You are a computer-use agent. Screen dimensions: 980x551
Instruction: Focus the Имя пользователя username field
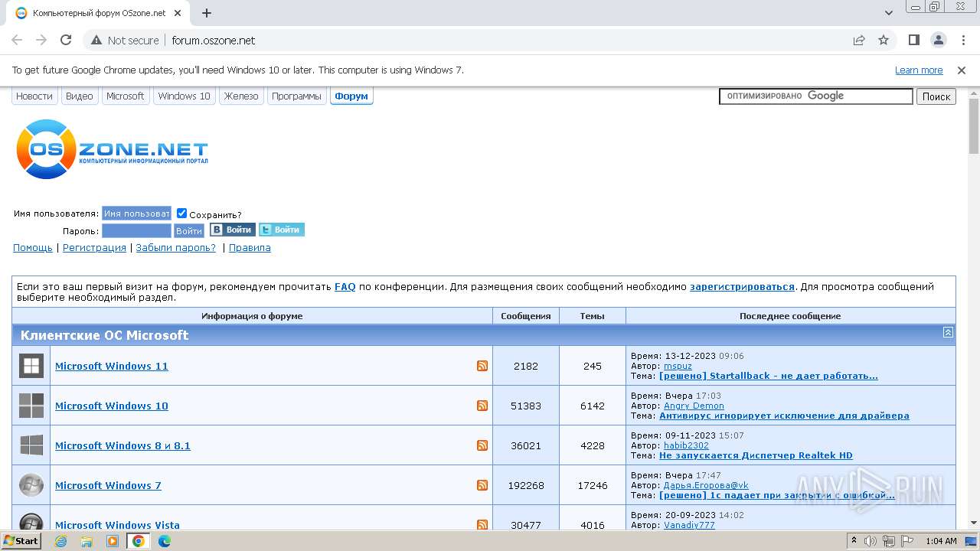pos(136,214)
